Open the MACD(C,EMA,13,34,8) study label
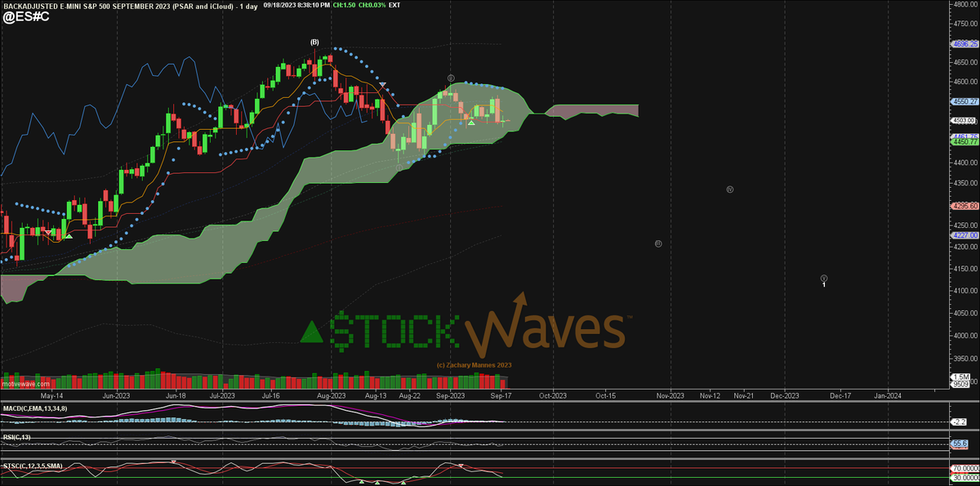 coord(34,407)
